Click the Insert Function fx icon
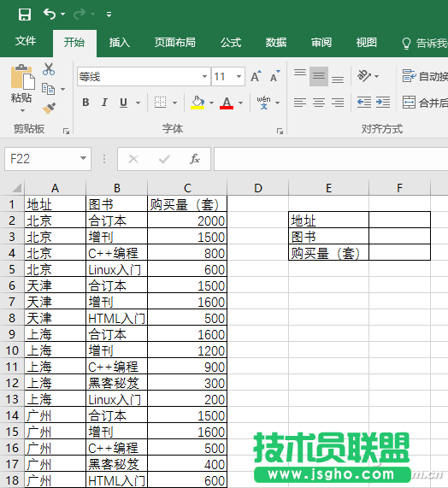The image size is (448, 488). coord(195,159)
